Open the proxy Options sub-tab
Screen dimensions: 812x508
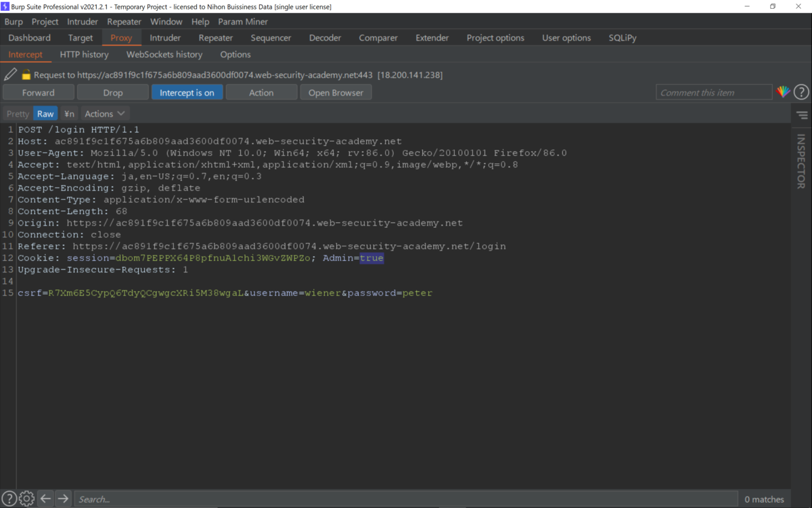click(235, 54)
